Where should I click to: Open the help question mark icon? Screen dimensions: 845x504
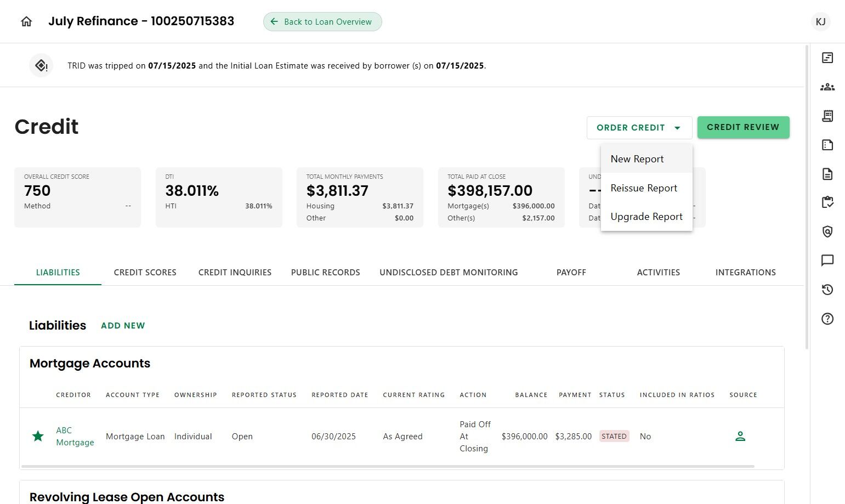click(x=827, y=319)
